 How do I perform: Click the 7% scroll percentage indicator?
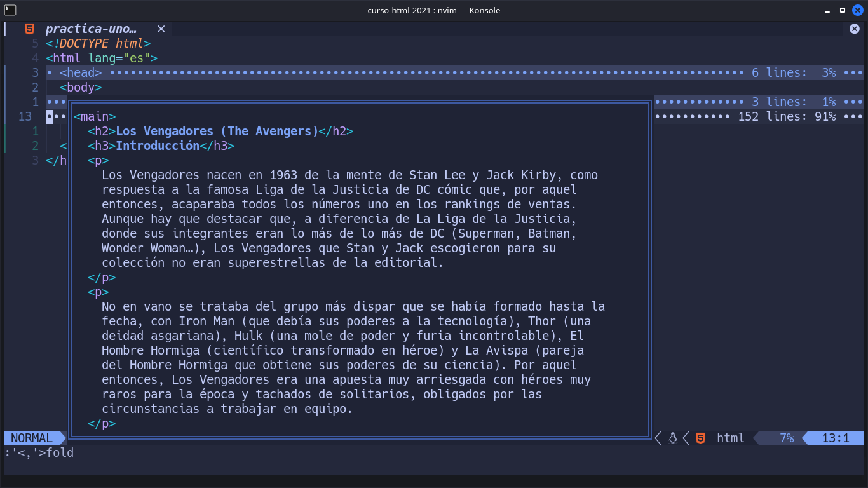tap(787, 438)
